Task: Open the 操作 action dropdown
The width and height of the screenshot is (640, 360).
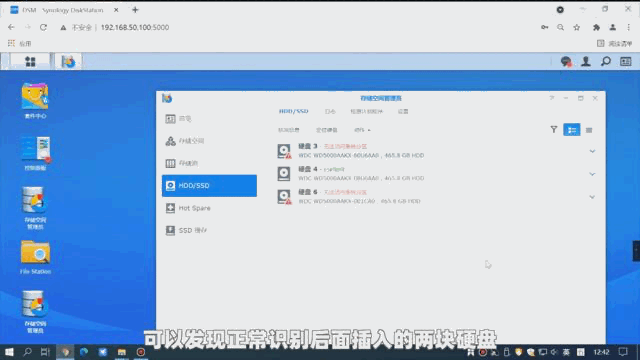Action: click(362, 130)
